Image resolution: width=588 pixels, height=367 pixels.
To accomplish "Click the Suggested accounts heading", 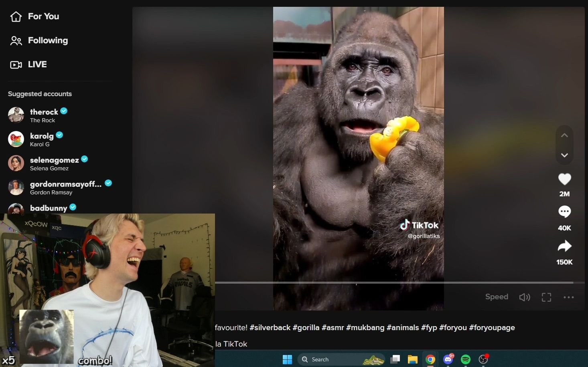I will tap(40, 94).
